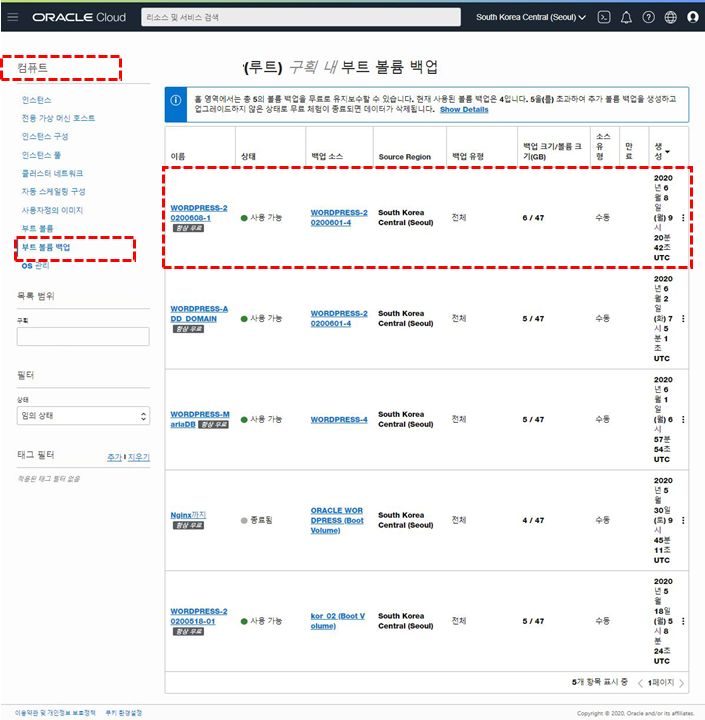Open the user profile avatar menu
705x720 pixels.
click(693, 17)
